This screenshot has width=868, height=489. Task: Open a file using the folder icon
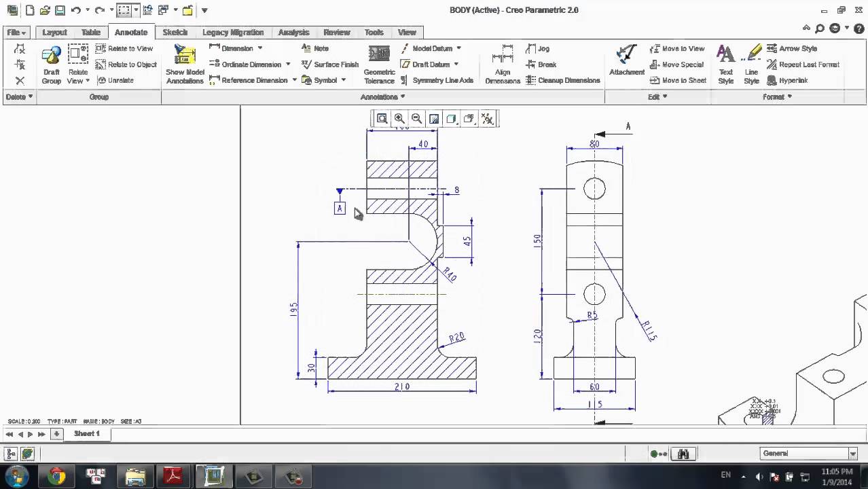pyautogui.click(x=45, y=10)
